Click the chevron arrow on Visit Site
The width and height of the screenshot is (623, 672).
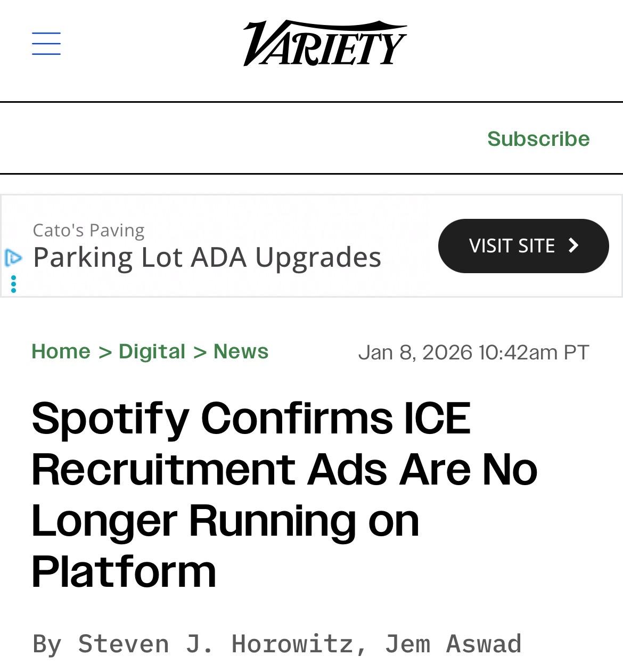click(x=573, y=245)
